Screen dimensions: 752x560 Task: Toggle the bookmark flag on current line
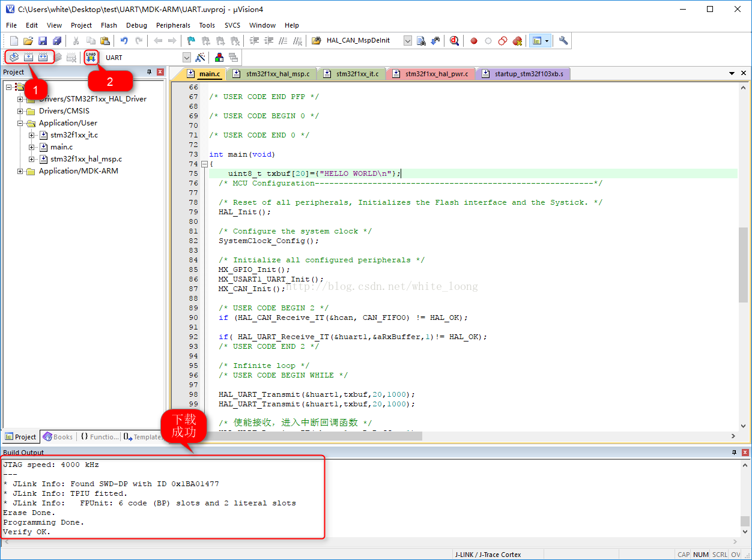point(190,41)
